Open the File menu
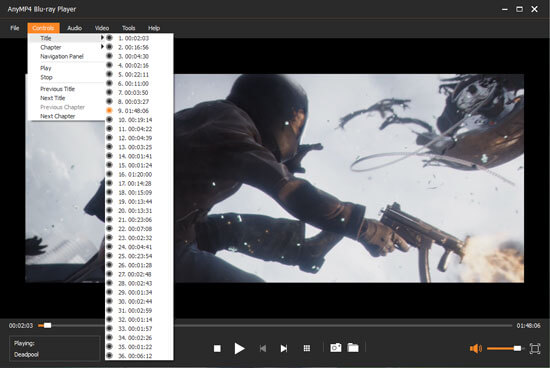 point(15,28)
